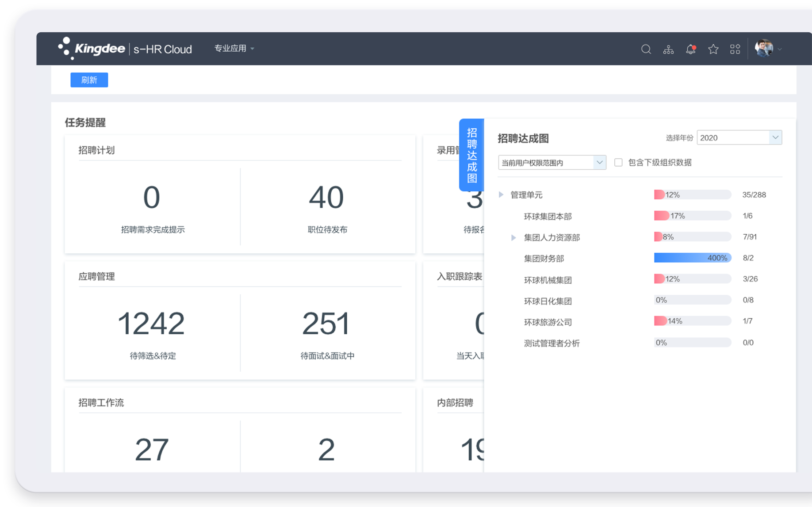Image resolution: width=812 pixels, height=507 pixels.
Task: Expand the 管理单元 tree node
Action: click(501, 195)
